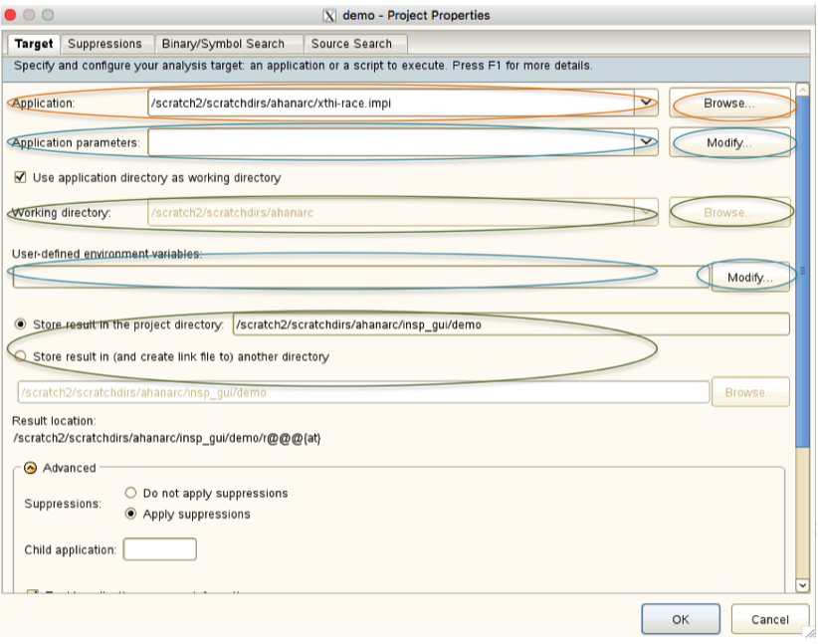This screenshot has height=644, width=818.
Task: Open the Application path dropdown
Action: (648, 103)
